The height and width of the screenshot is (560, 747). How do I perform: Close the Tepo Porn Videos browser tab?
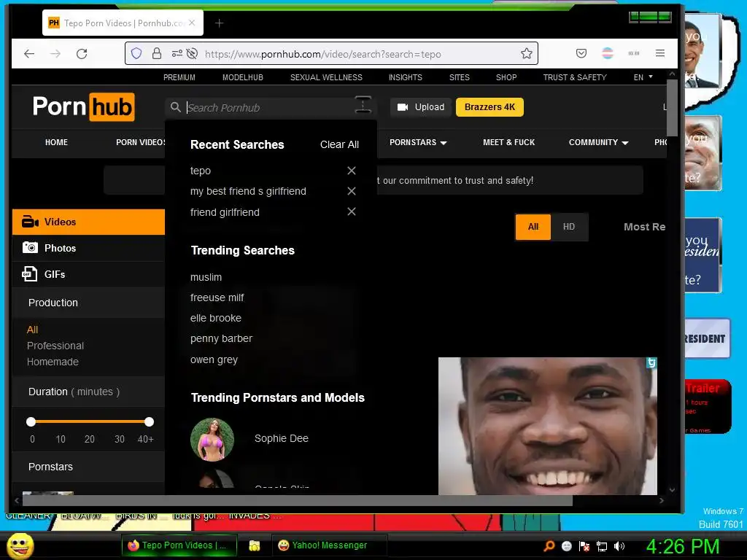pyautogui.click(x=192, y=23)
